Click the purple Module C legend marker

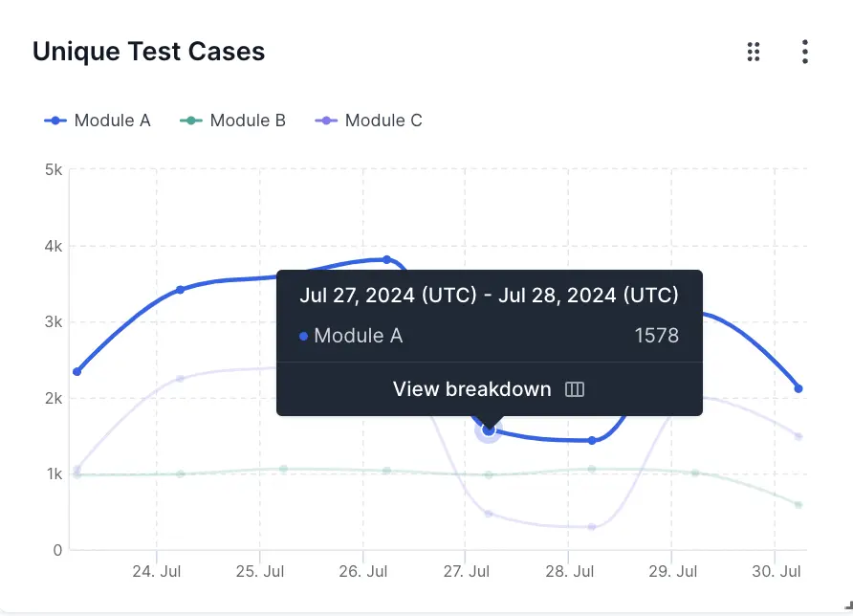[x=327, y=121]
